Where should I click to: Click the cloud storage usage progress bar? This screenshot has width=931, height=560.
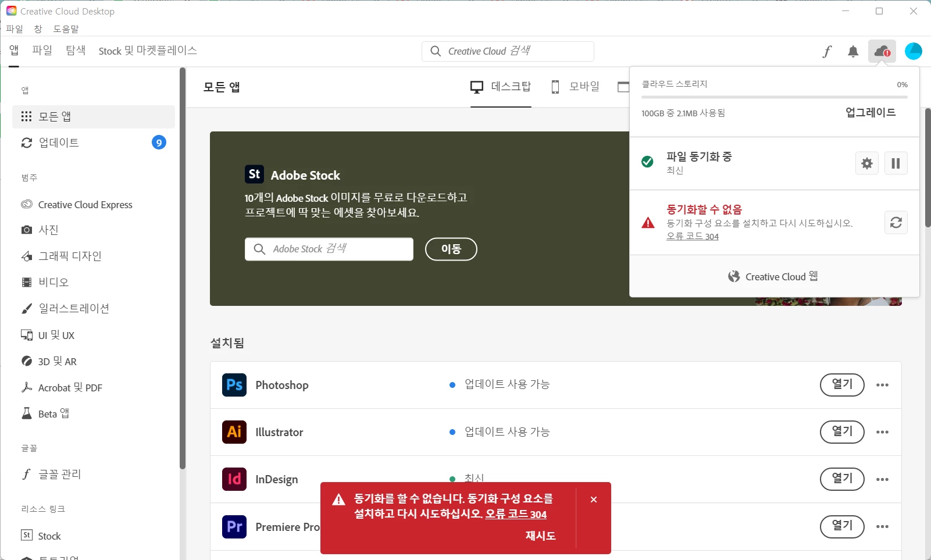775,97
